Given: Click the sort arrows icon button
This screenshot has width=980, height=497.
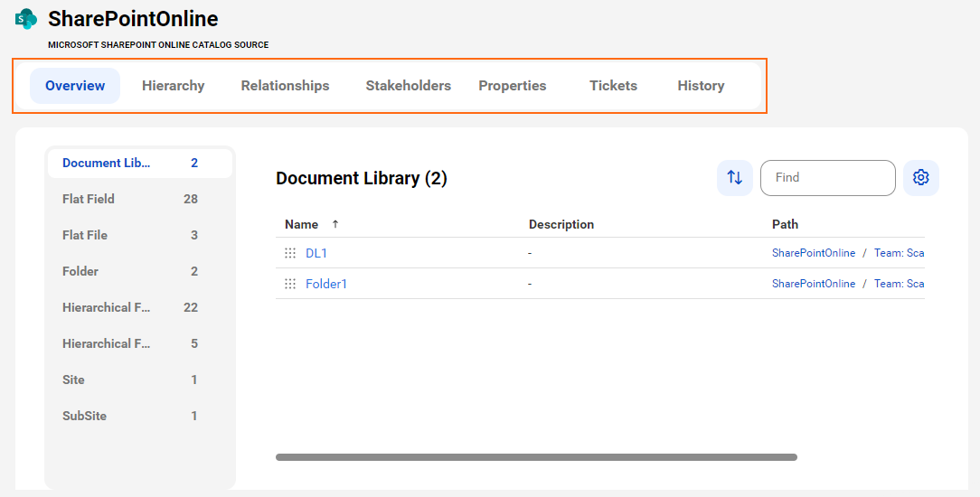Looking at the screenshot, I should [735, 178].
